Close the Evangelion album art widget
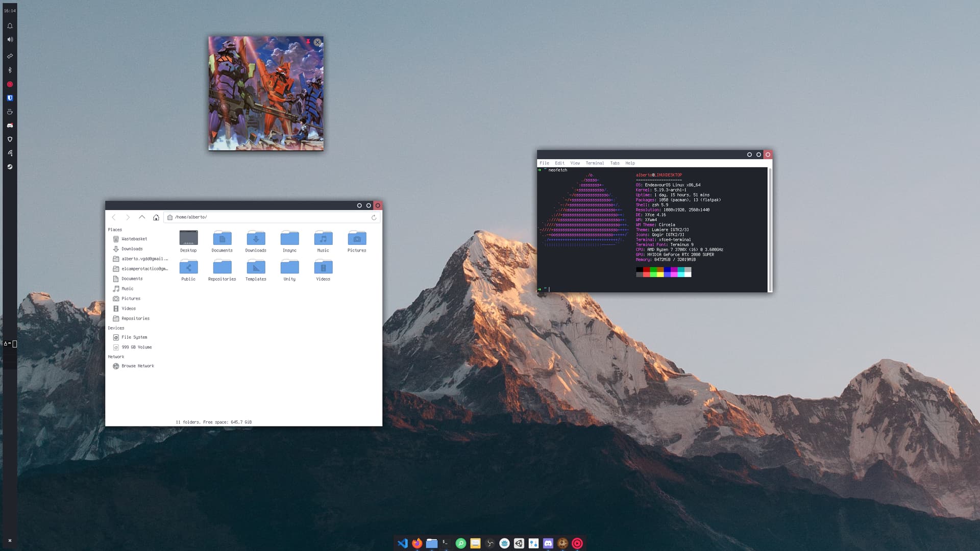 [317, 42]
